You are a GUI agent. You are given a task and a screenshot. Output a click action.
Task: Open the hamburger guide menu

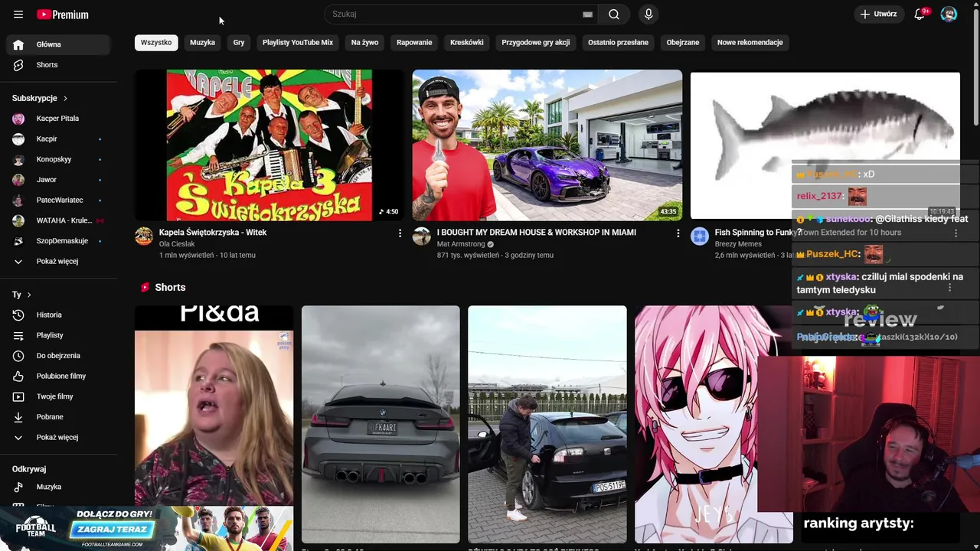(x=18, y=15)
